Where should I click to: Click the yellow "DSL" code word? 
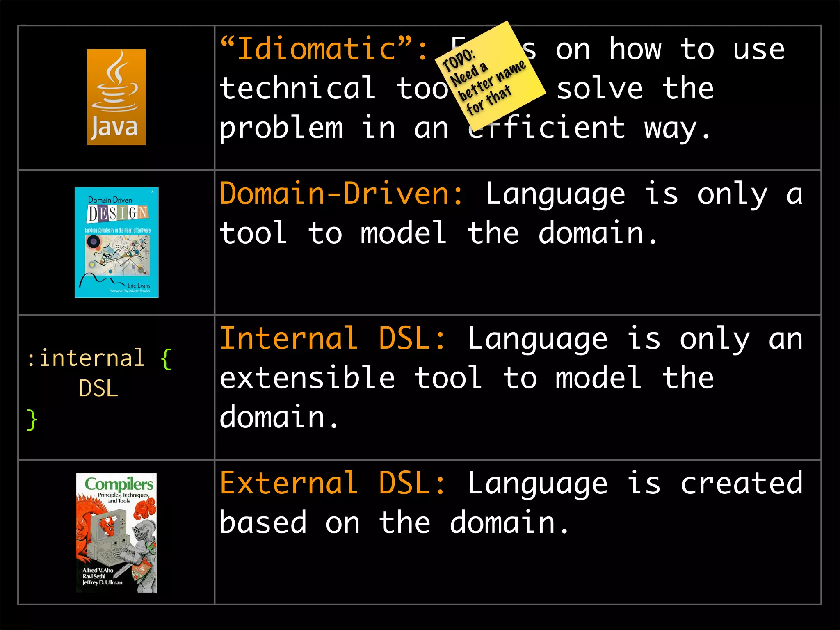[98, 388]
